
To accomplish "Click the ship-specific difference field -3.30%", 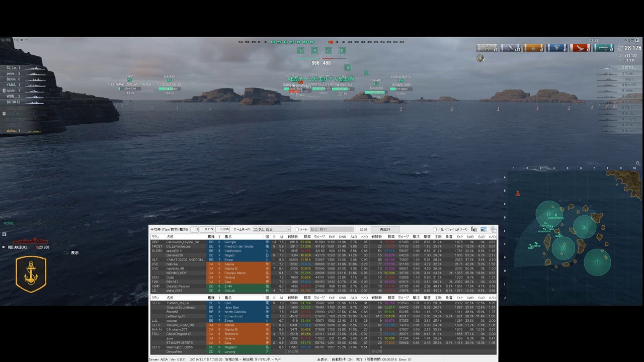I will pyautogui.click(x=223, y=229).
